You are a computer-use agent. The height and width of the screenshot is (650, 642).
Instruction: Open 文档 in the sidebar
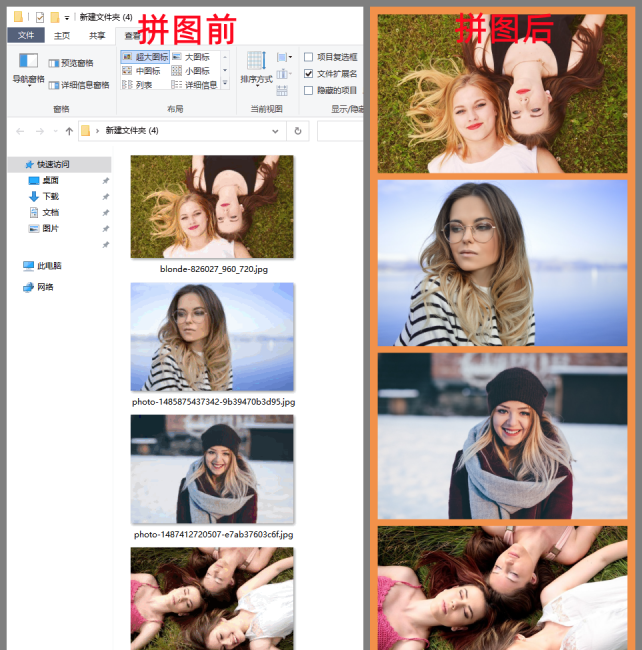[x=50, y=213]
